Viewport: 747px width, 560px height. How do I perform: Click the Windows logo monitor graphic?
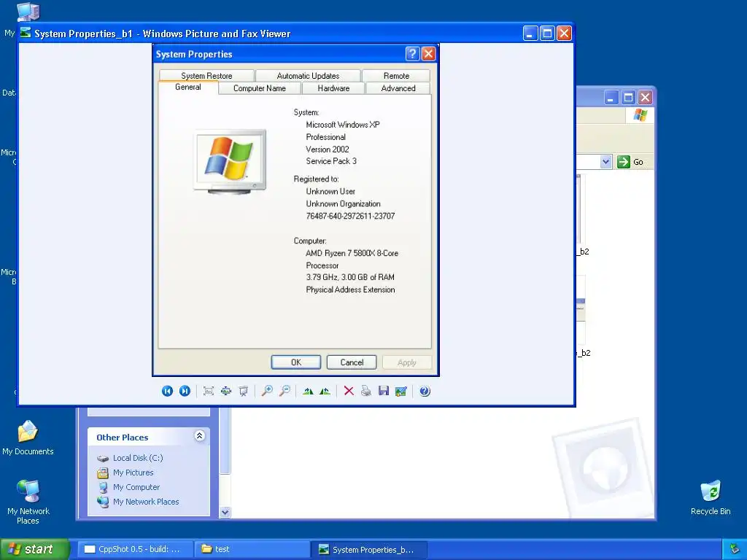[x=230, y=162]
